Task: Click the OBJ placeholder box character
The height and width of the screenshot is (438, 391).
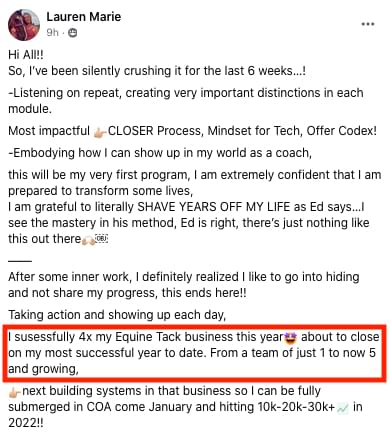Action: click(101, 239)
